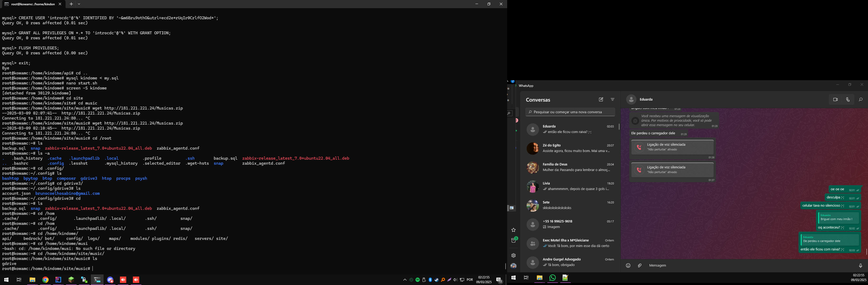Search within the Eduarda conversation
Screen dimensions: 868x285
861,99
